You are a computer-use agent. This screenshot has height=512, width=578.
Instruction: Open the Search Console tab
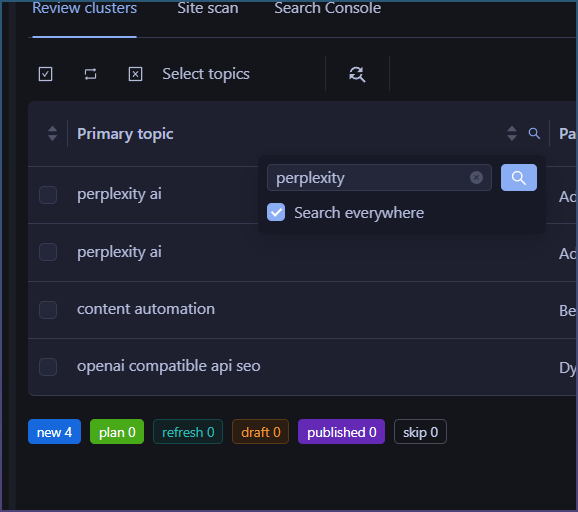[x=327, y=8]
